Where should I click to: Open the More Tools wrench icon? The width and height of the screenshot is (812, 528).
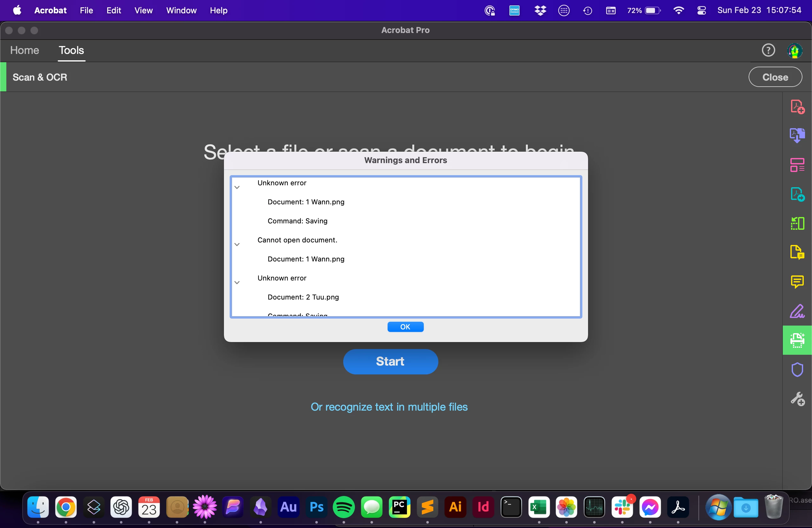click(x=797, y=399)
